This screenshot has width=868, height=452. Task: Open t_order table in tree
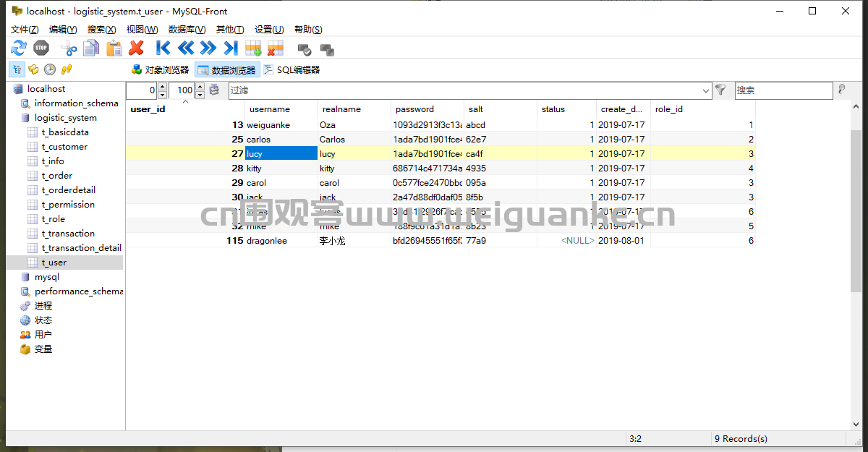tap(56, 176)
